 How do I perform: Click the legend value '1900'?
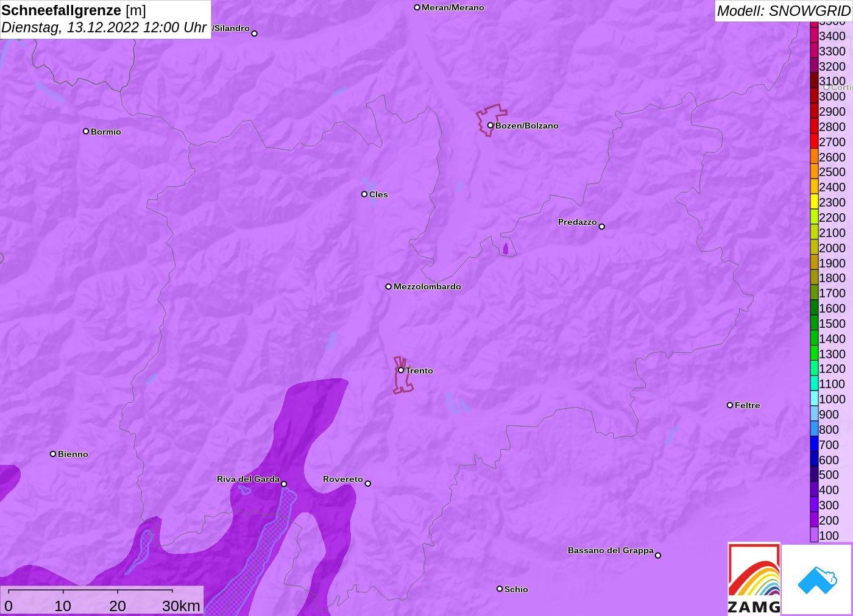[x=832, y=263]
